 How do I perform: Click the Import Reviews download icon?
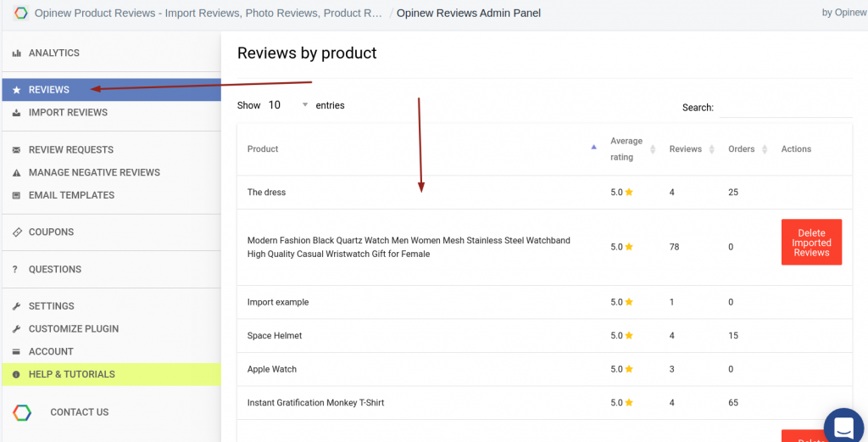(17, 113)
